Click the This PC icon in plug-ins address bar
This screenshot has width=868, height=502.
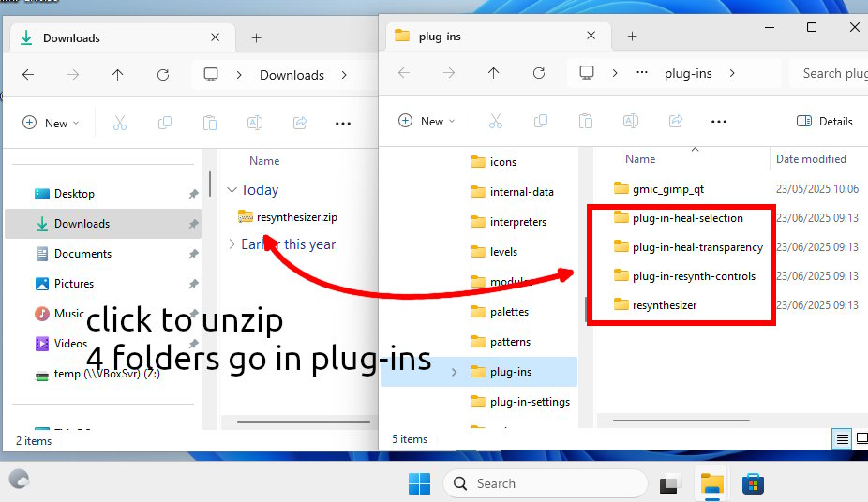pos(587,73)
